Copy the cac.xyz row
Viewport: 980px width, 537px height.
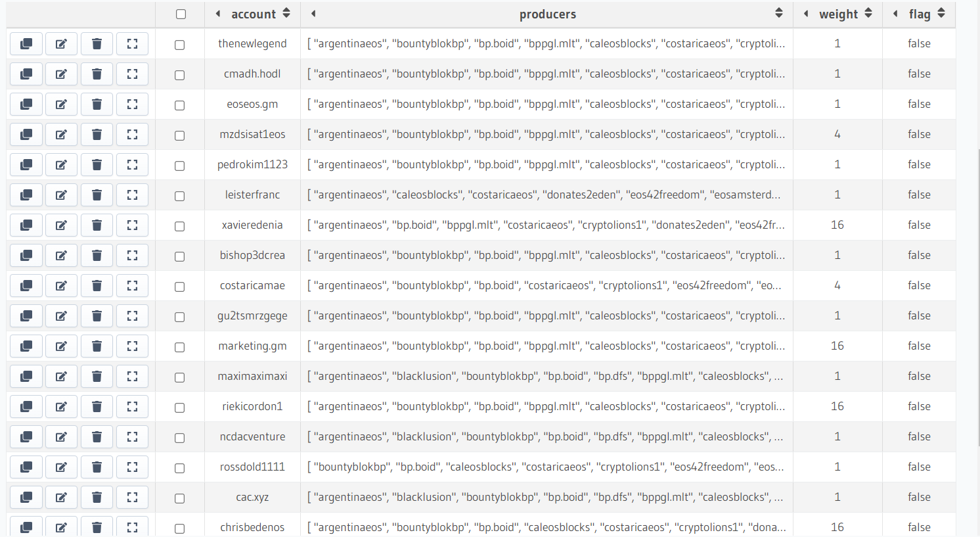tap(26, 498)
